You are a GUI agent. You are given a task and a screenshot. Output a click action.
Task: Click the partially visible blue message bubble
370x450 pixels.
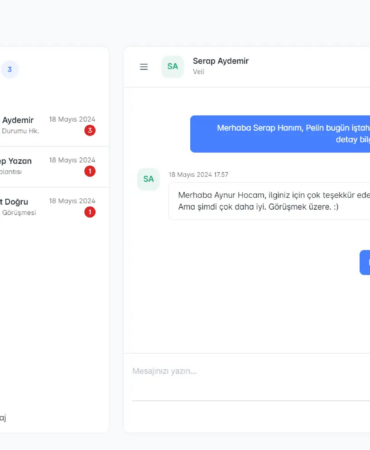(x=365, y=263)
